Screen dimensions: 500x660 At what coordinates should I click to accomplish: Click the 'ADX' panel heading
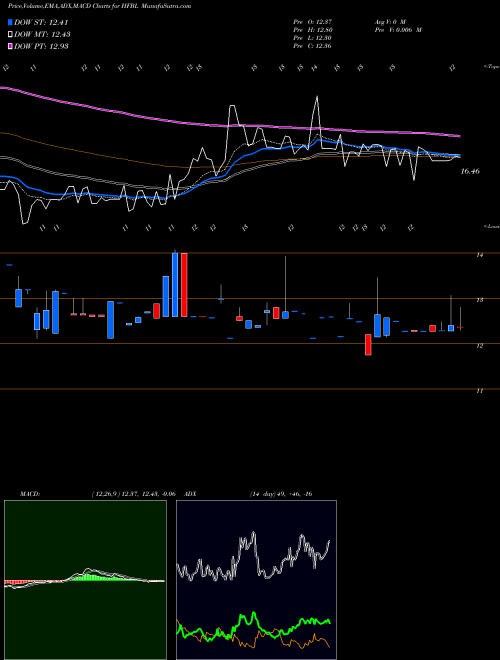click(190, 494)
